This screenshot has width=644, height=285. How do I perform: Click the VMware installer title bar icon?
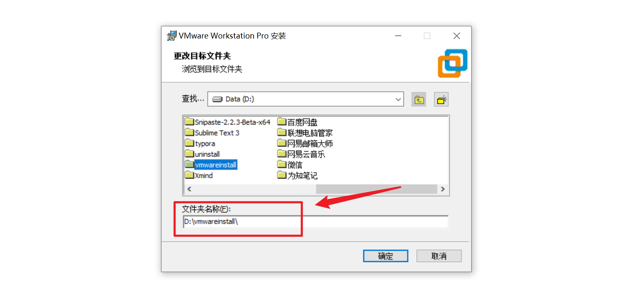(x=172, y=36)
